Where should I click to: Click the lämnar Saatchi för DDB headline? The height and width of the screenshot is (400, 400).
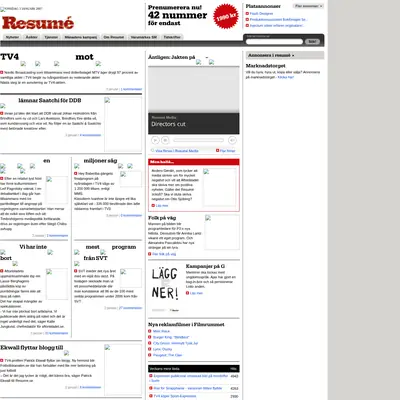[50, 100]
